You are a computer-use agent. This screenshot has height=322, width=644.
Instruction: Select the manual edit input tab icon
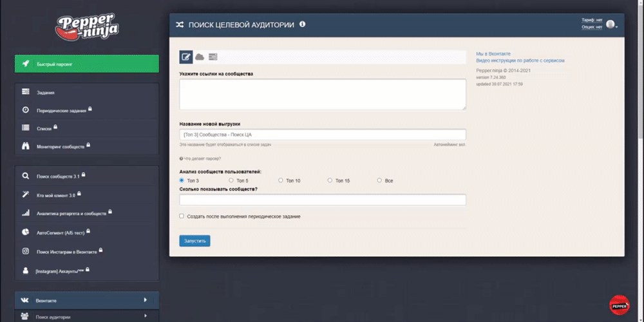[186, 57]
